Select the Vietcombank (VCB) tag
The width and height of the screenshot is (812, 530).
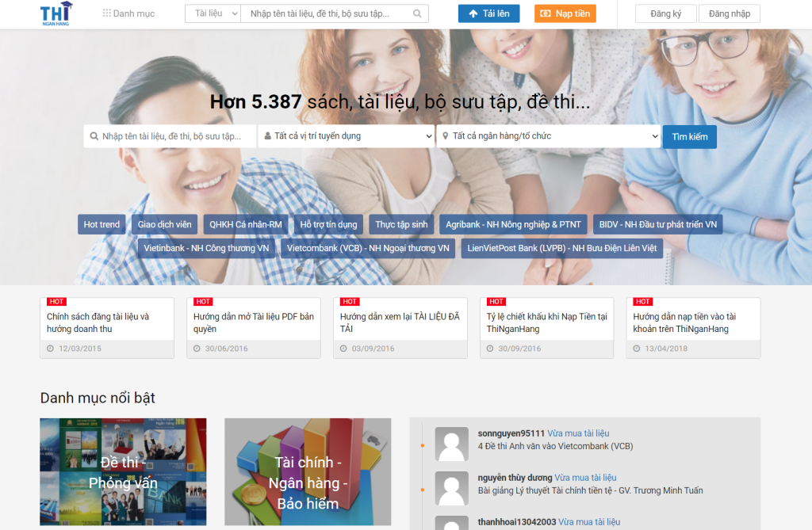[x=368, y=248]
